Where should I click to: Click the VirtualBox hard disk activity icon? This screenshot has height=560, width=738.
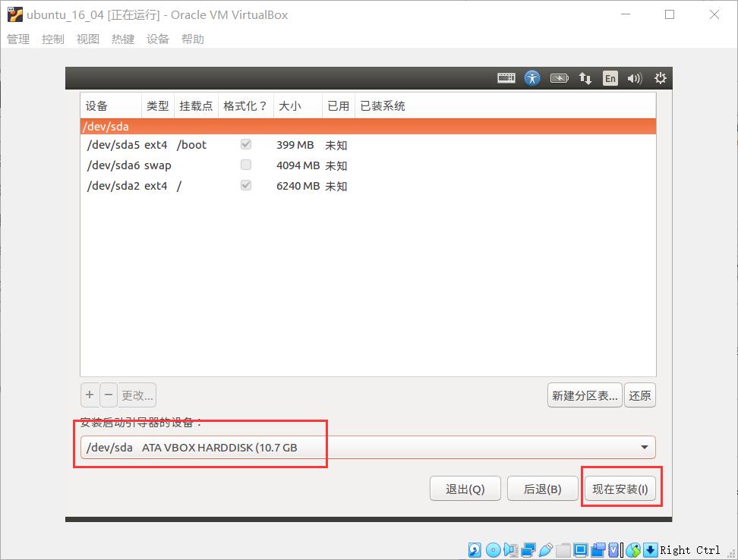475,549
